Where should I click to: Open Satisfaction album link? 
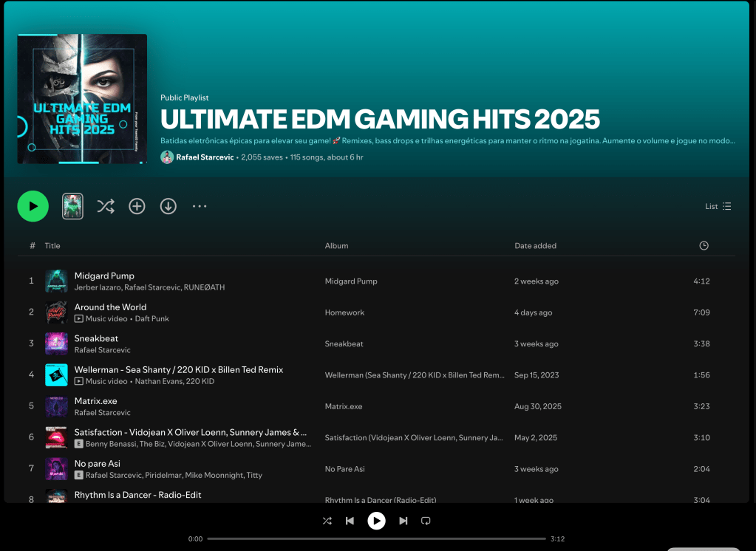[414, 438]
